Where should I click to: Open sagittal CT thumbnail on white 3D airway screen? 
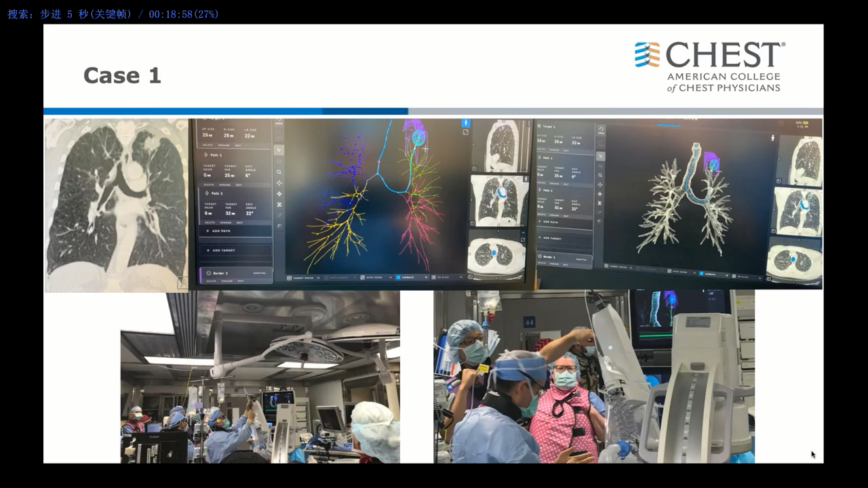[800, 161]
